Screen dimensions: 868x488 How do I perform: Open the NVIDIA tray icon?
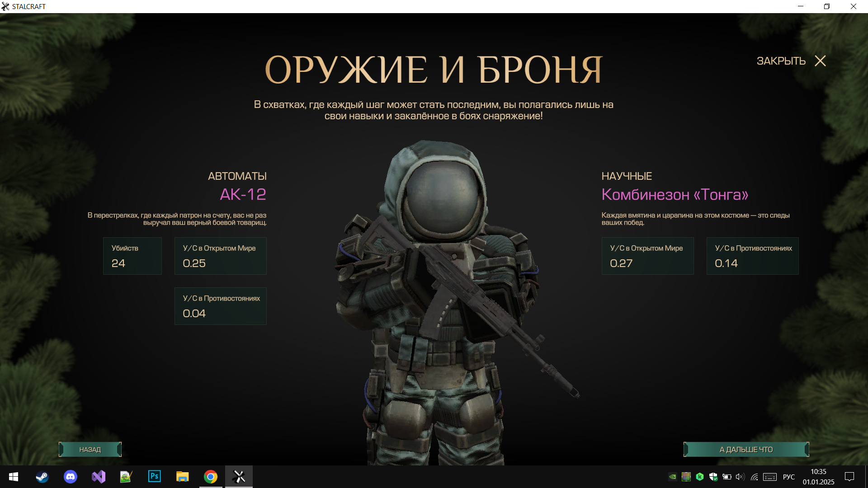coord(673,477)
